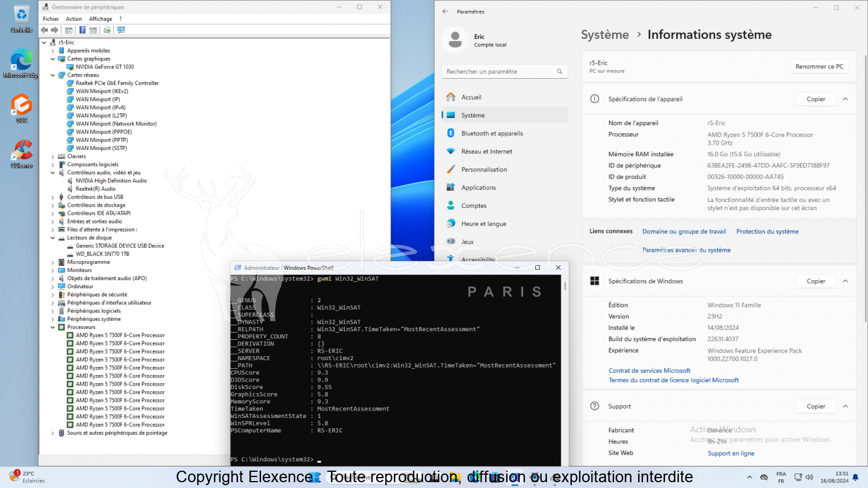Collapse the Support section chevron
Screen dimensions: 868x488
click(845, 406)
